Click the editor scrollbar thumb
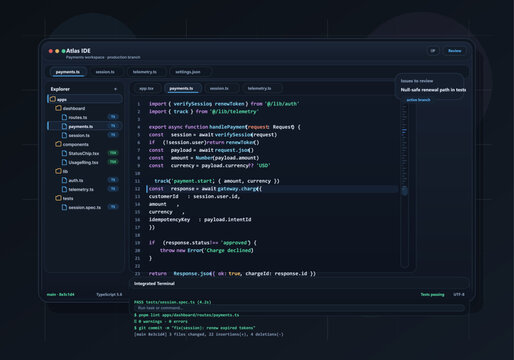 405,191
